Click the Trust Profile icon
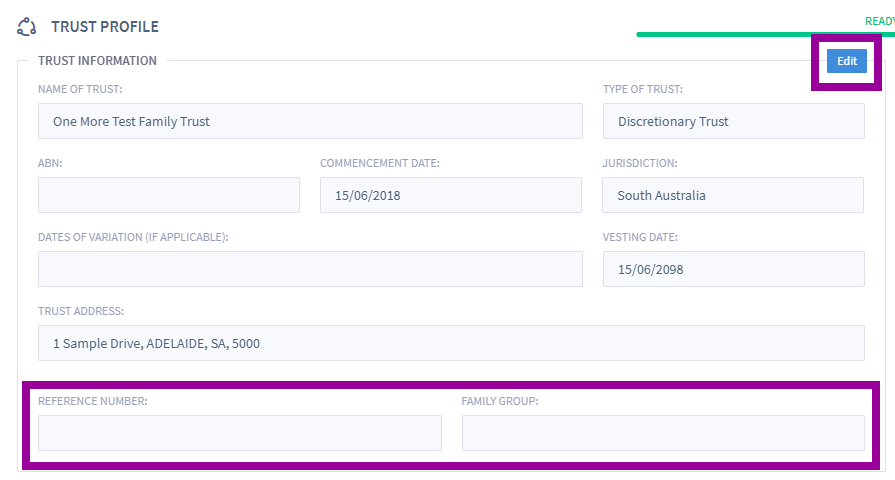 click(x=27, y=27)
